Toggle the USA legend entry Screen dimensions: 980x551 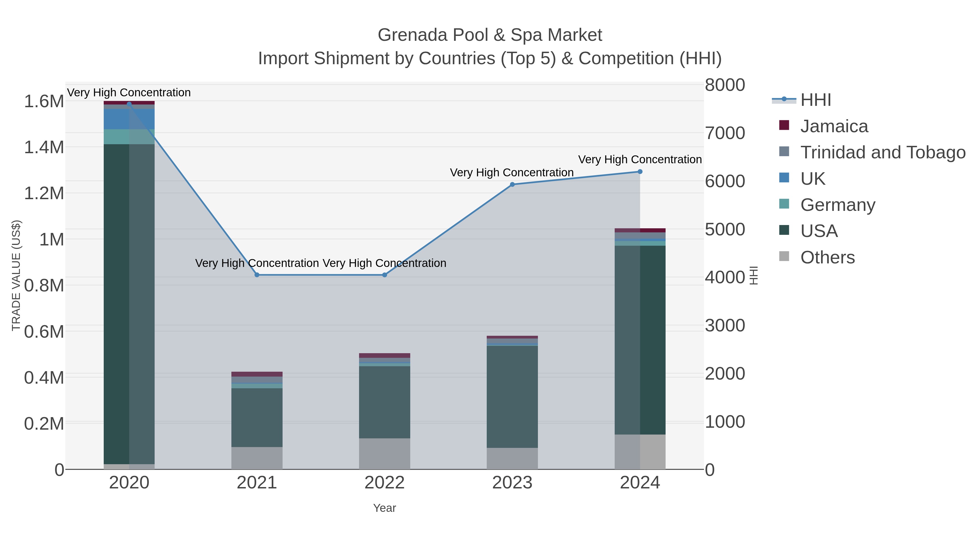click(808, 231)
